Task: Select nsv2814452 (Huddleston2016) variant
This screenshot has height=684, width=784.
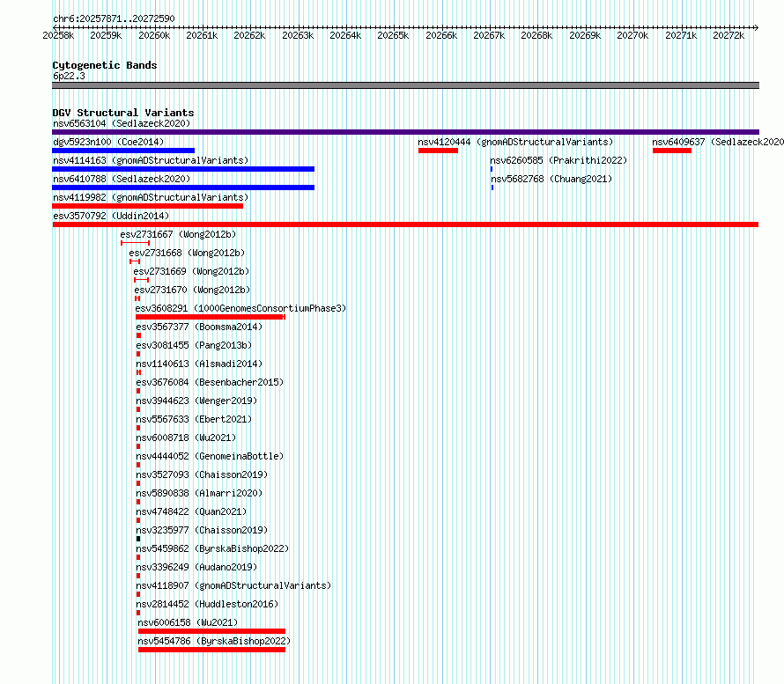Action: pos(208,604)
